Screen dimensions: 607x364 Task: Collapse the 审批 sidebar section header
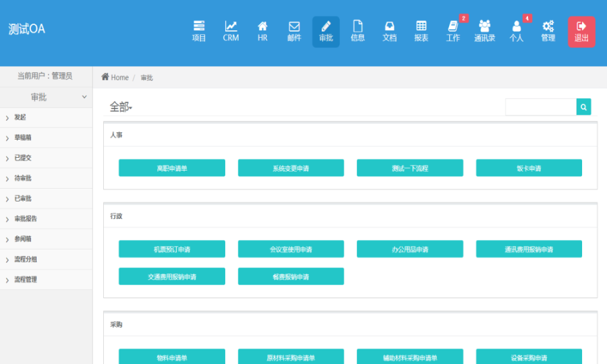[x=46, y=97]
